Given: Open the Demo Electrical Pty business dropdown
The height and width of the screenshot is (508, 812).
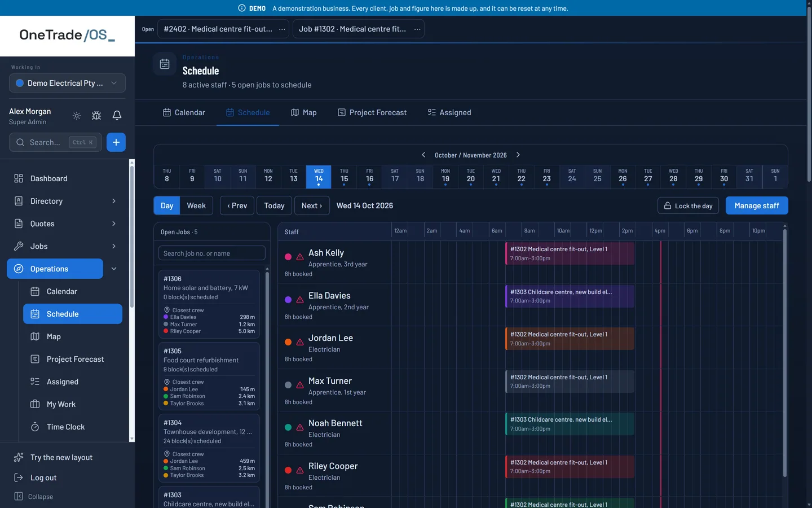Looking at the screenshot, I should point(67,83).
